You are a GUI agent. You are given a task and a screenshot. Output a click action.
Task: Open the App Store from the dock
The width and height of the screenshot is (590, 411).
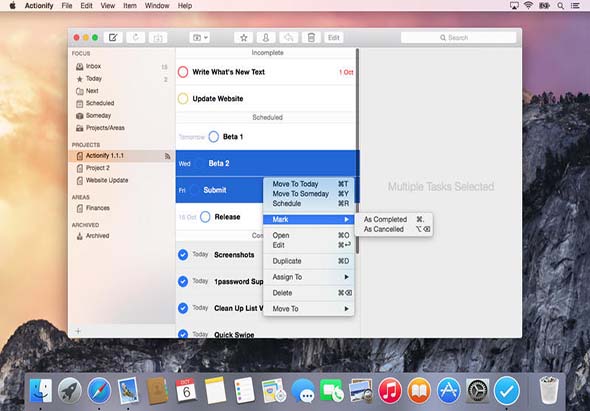click(448, 390)
